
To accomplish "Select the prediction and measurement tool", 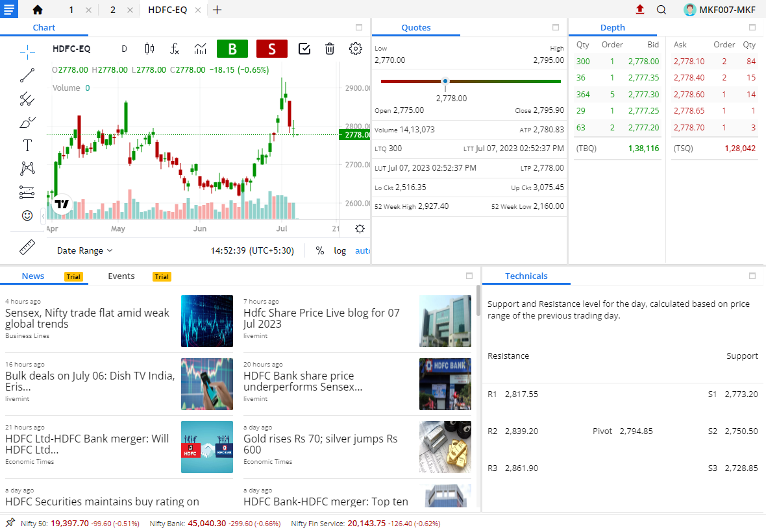I will tap(27, 192).
